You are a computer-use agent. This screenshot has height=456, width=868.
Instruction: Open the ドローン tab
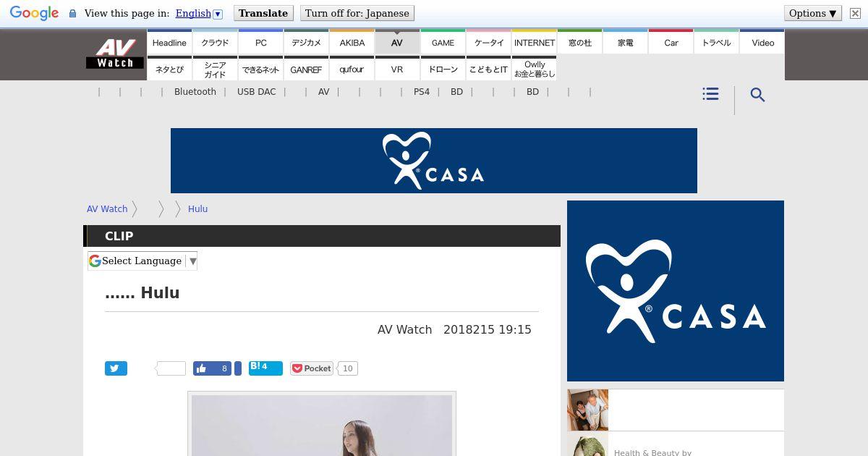[443, 69]
